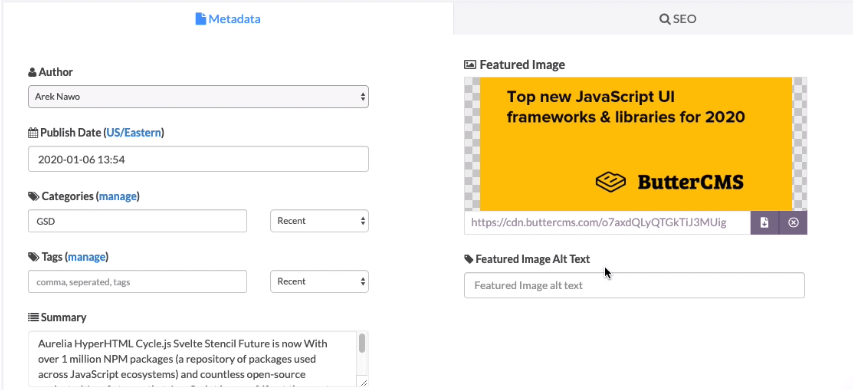
Task: Click the document icon on Metadata tab
Action: [201, 19]
